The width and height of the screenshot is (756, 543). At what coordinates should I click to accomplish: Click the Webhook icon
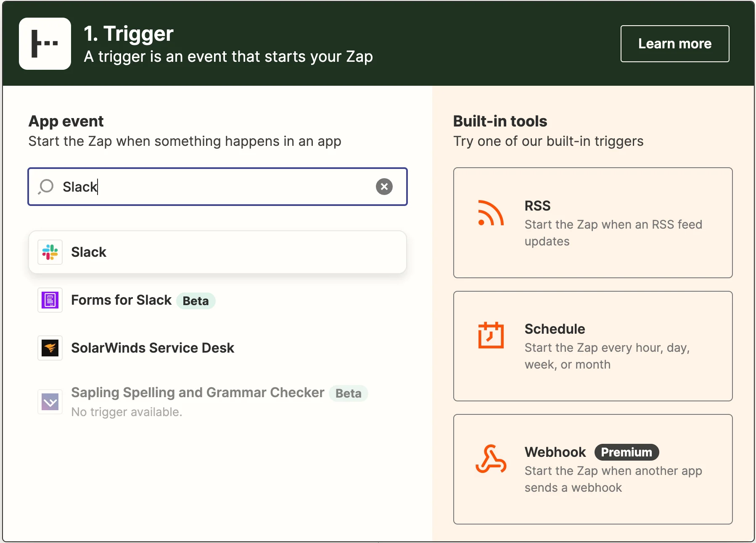pos(491,459)
